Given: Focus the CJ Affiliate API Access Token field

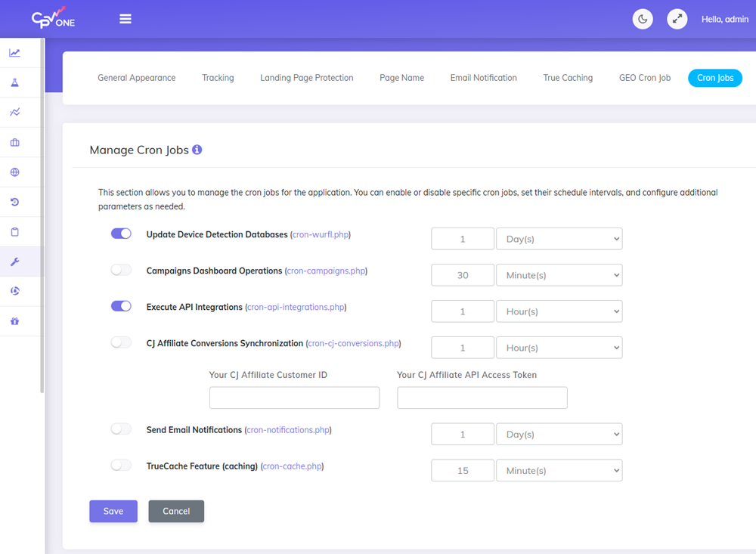Looking at the screenshot, I should (482, 398).
